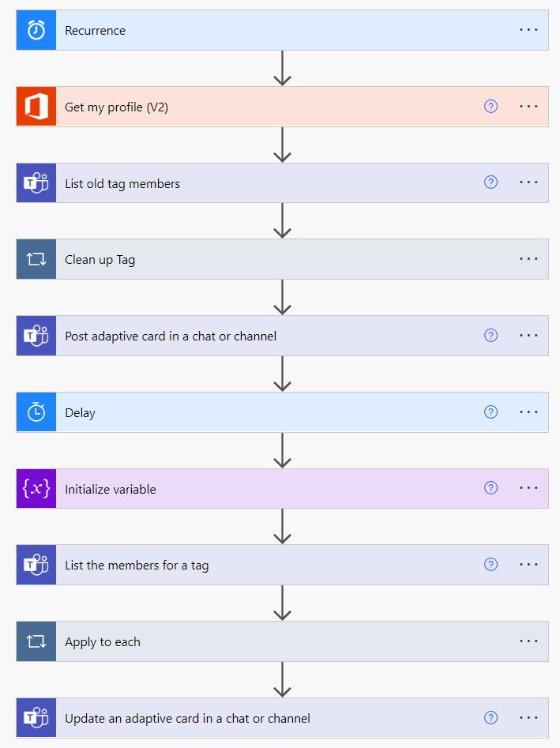Click the Teams icon on Post adaptive card
The image size is (560, 748).
36,335
